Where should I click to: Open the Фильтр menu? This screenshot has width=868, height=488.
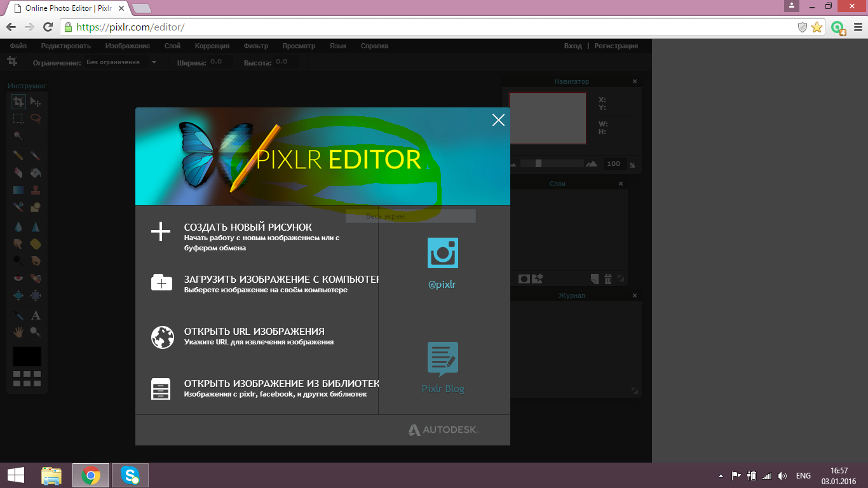tap(256, 46)
